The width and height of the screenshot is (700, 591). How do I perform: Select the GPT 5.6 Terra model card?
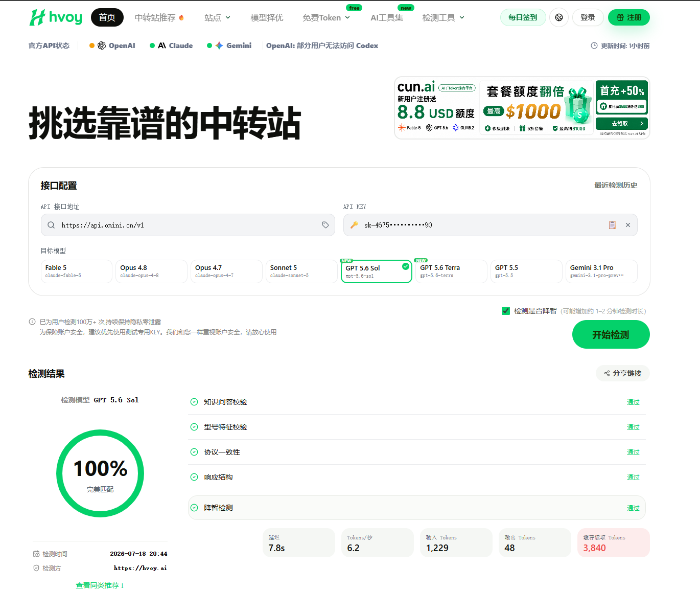coord(452,271)
